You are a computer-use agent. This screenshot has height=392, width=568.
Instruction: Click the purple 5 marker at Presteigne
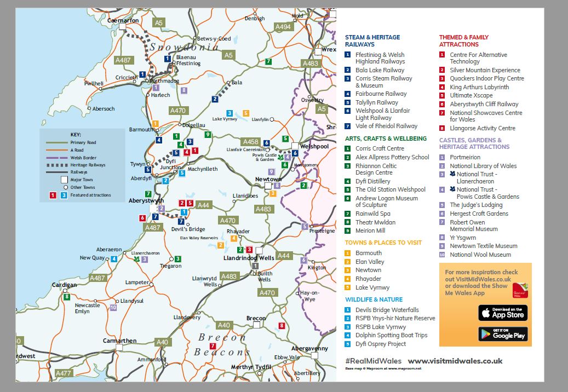tap(305, 227)
